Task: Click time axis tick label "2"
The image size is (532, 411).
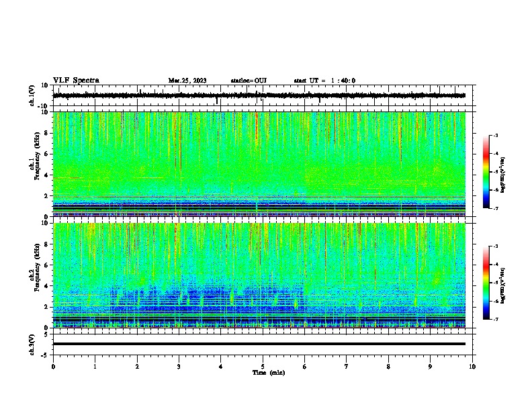Action: click(137, 367)
